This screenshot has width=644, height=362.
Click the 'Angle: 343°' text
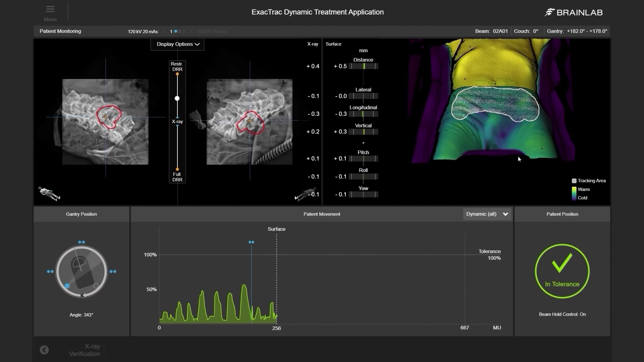pyautogui.click(x=82, y=315)
